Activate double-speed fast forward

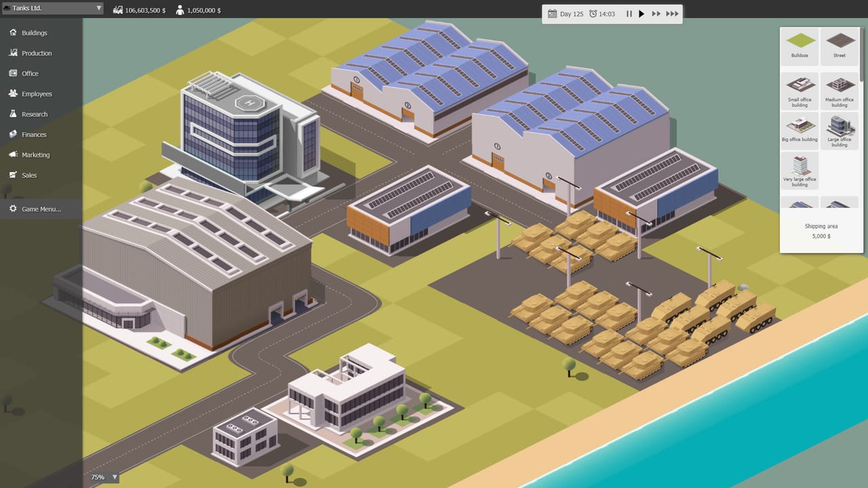(655, 14)
